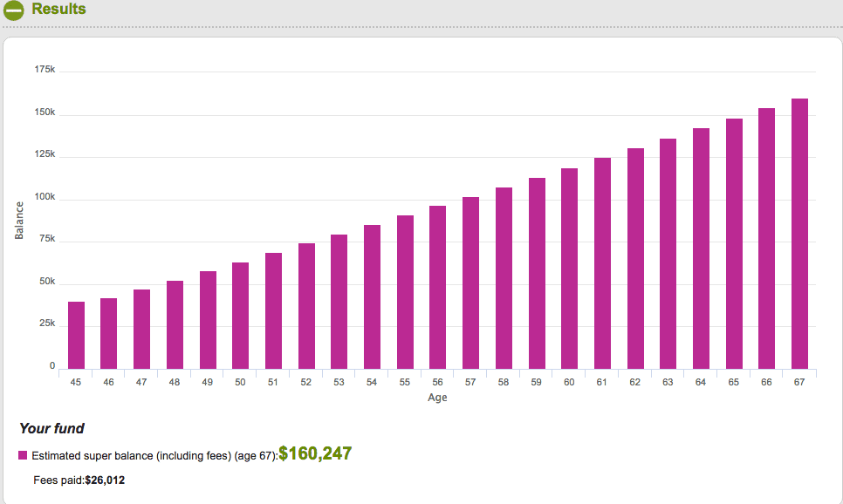Select the bar for age 52

tap(306, 305)
